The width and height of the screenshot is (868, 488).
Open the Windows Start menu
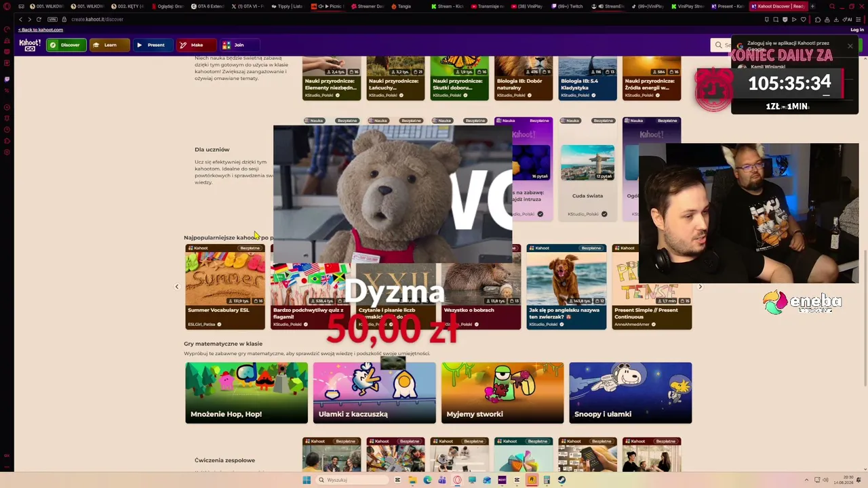pyautogui.click(x=307, y=480)
